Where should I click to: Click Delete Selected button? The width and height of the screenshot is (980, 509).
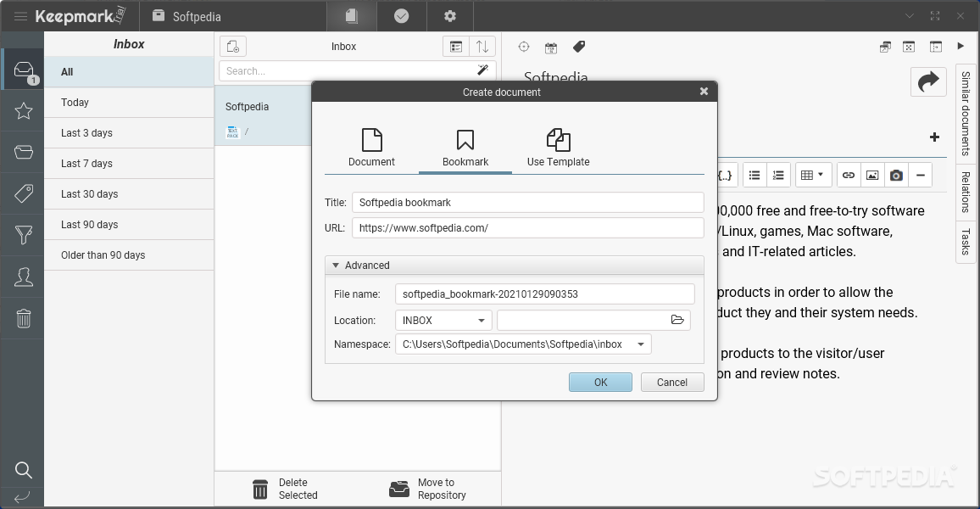click(285, 489)
